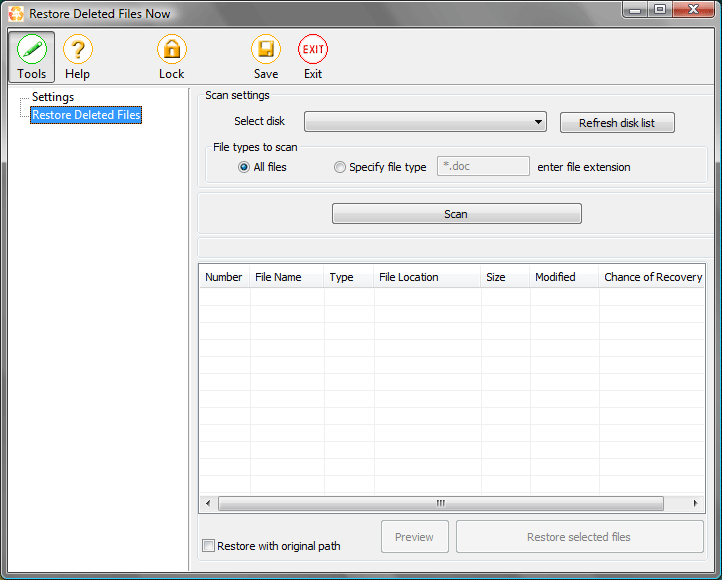Viewport: 722px width, 580px height.
Task: Open the Help question mark icon
Action: pos(78,49)
